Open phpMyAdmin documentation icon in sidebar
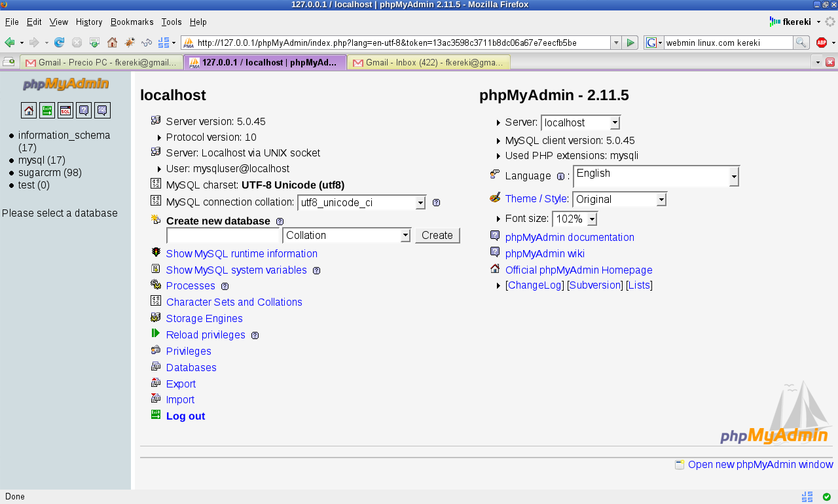838x504 pixels. click(x=84, y=111)
